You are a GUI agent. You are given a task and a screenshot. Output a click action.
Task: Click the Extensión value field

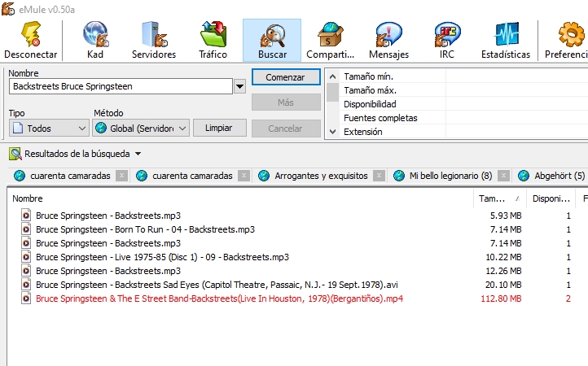pos(517,132)
